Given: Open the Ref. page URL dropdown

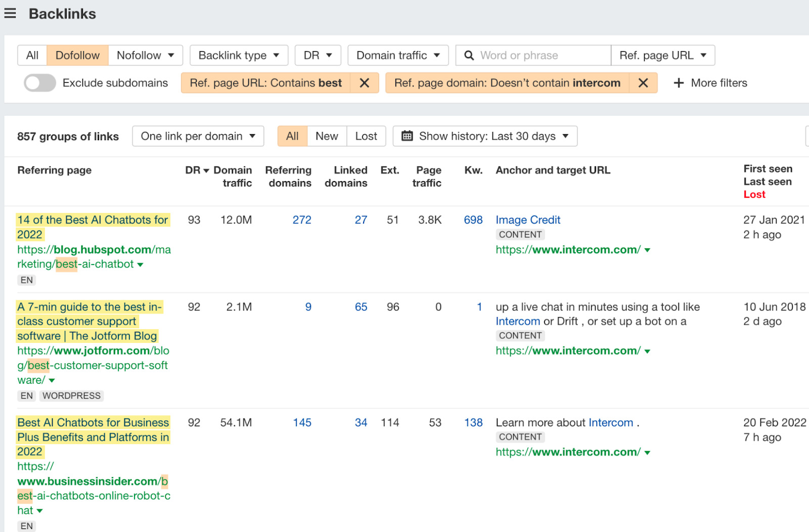Looking at the screenshot, I should (x=662, y=55).
